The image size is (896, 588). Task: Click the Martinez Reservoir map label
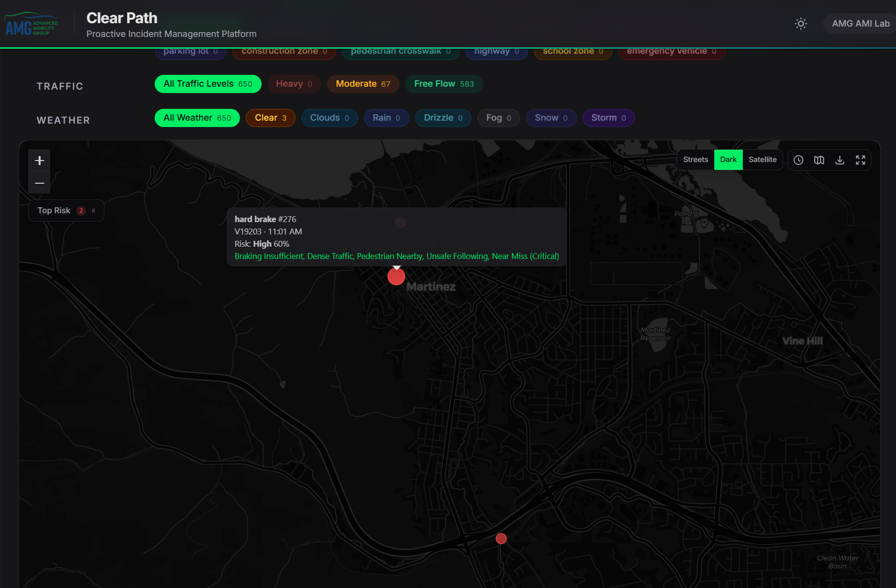[x=655, y=334]
